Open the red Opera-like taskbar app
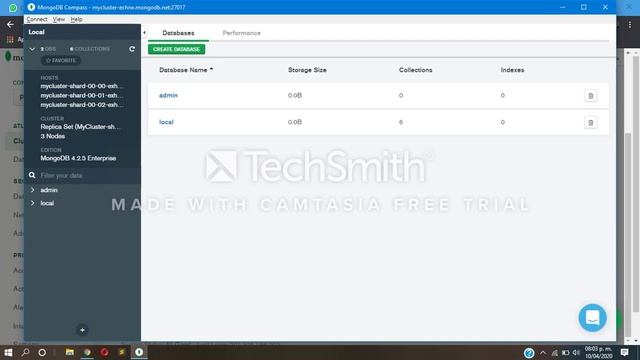The image size is (640, 360). (x=104, y=352)
